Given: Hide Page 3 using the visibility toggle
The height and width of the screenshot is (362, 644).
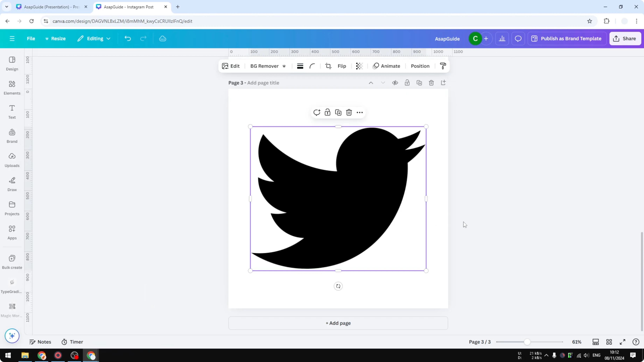Looking at the screenshot, I should [395, 82].
